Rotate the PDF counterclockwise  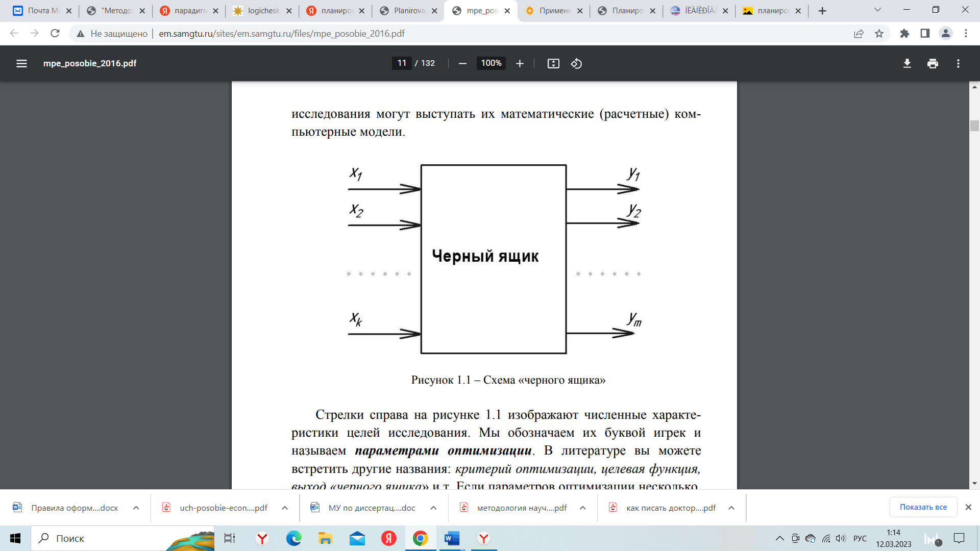click(576, 63)
